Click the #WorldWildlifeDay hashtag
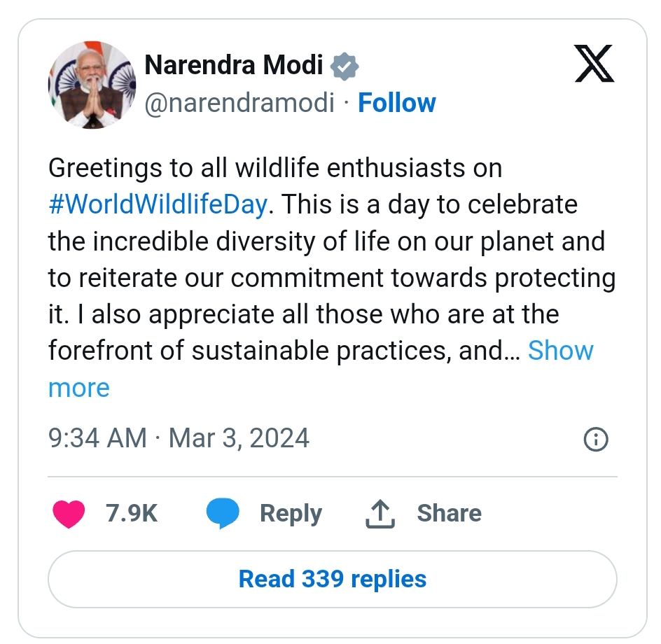661x644 pixels. pyautogui.click(x=155, y=204)
